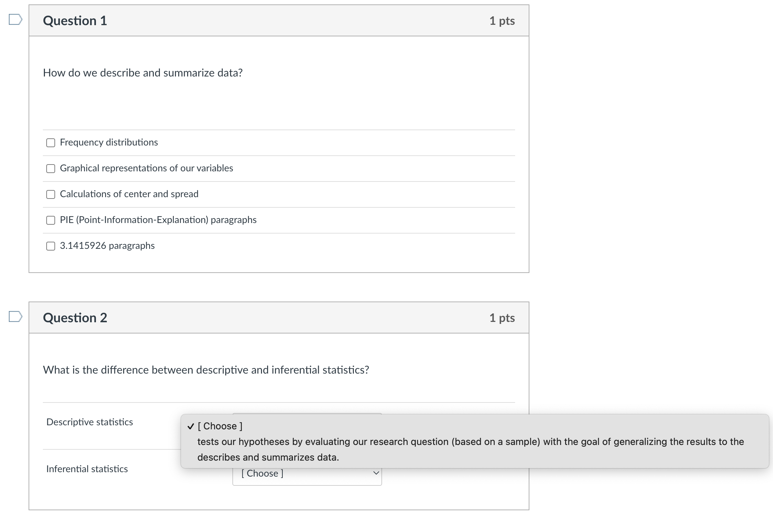Click the Question 1 header
773x532 pixels.
tap(75, 21)
